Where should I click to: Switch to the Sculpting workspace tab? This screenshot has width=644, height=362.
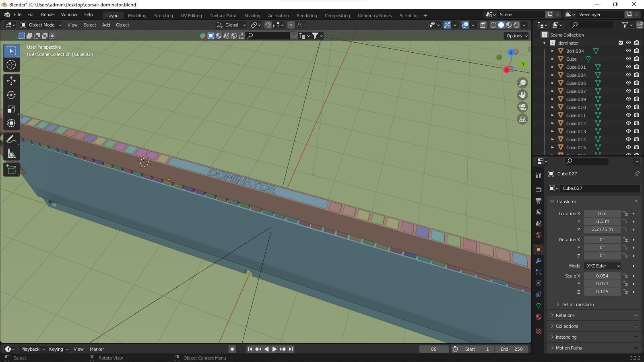163,16
